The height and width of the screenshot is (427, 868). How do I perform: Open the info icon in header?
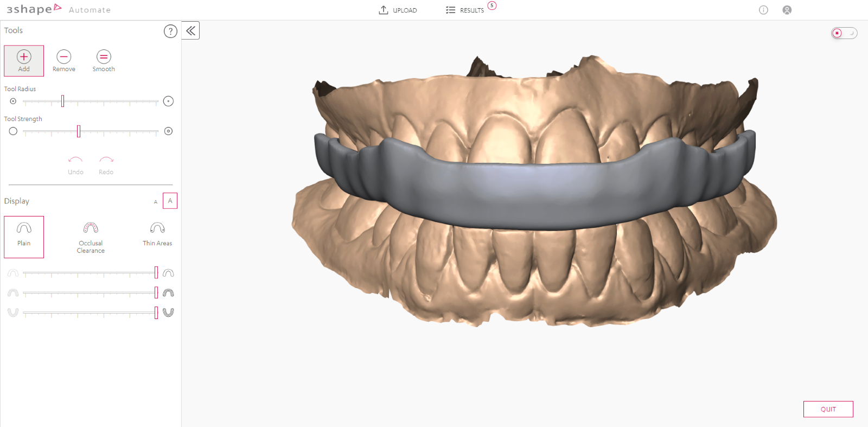[763, 10]
